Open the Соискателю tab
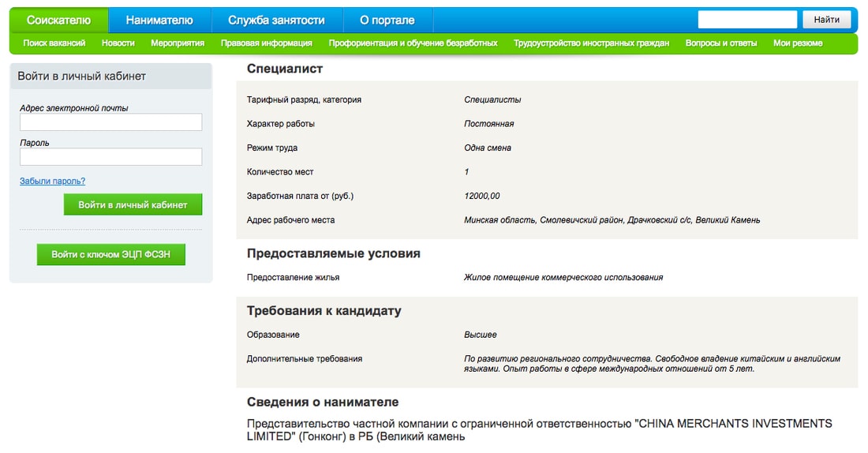868x453 pixels. click(x=58, y=21)
